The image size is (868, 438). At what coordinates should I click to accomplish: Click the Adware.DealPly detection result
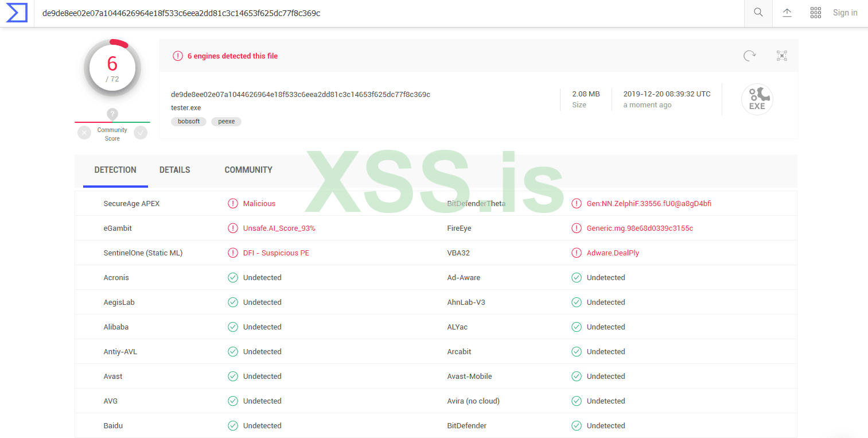click(613, 253)
